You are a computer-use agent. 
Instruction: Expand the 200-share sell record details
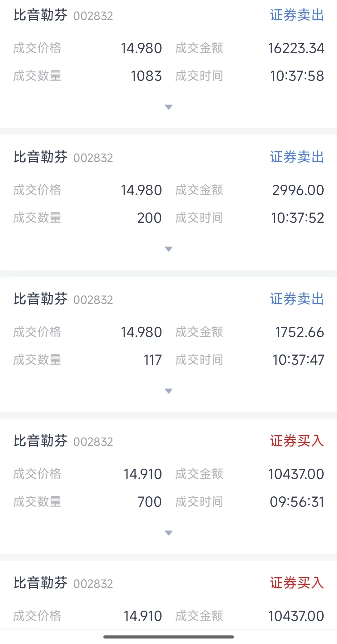(169, 249)
